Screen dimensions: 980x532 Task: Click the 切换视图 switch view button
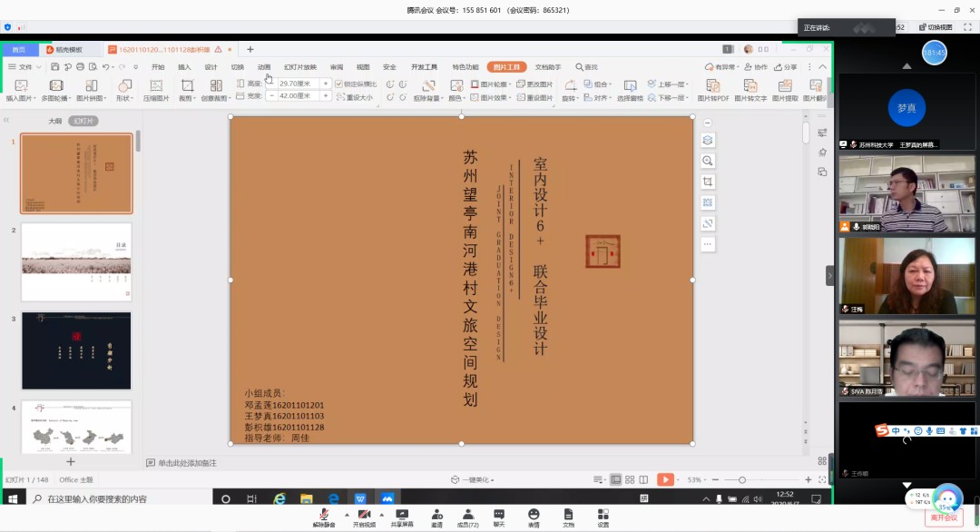point(935,27)
